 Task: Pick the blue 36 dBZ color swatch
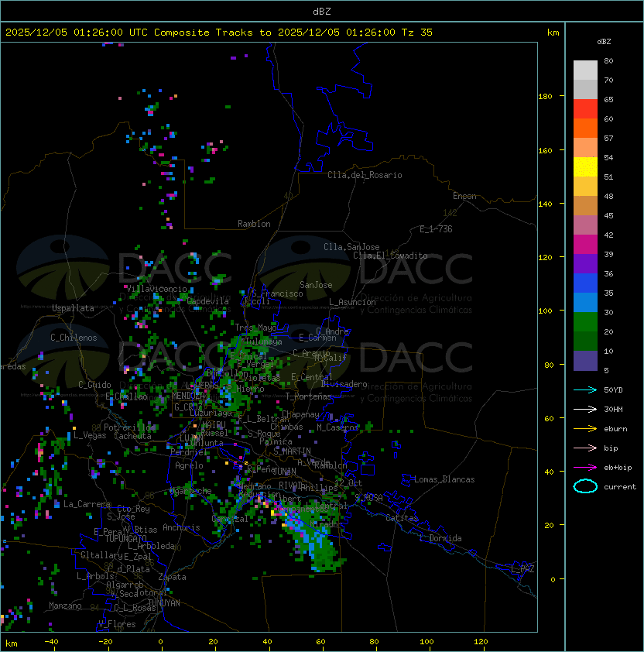pyautogui.click(x=585, y=283)
